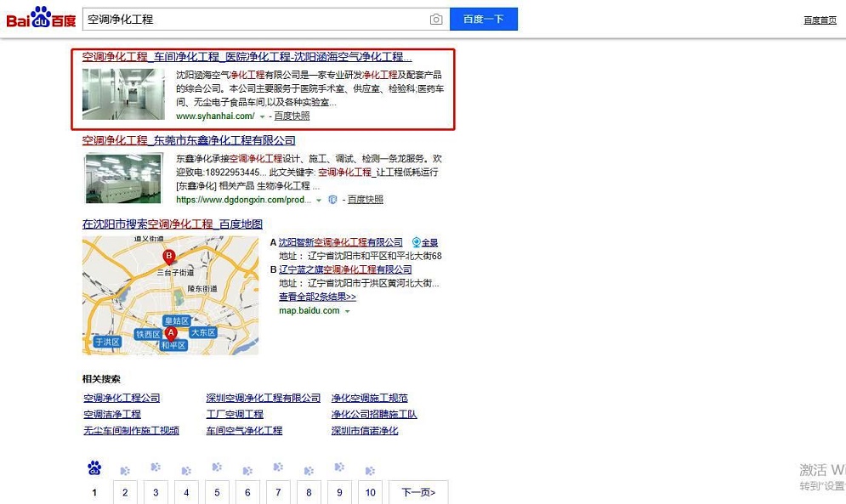The width and height of the screenshot is (846, 504).
Task: Select 皇姑区 label on the map
Action: pos(177,320)
